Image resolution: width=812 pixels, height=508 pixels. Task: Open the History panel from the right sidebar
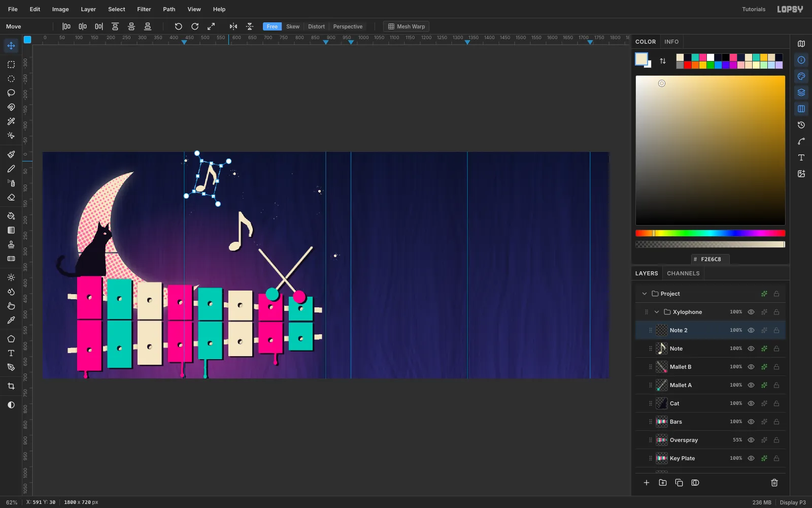(801, 125)
